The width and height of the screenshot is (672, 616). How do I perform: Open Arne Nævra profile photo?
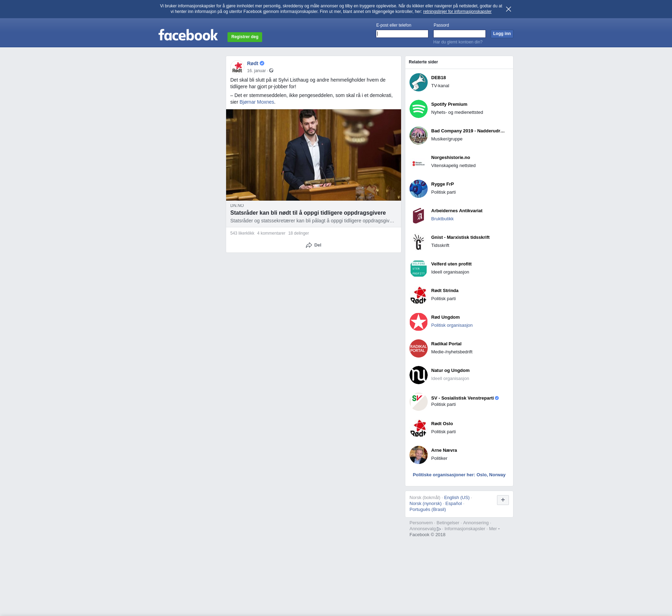[419, 455]
